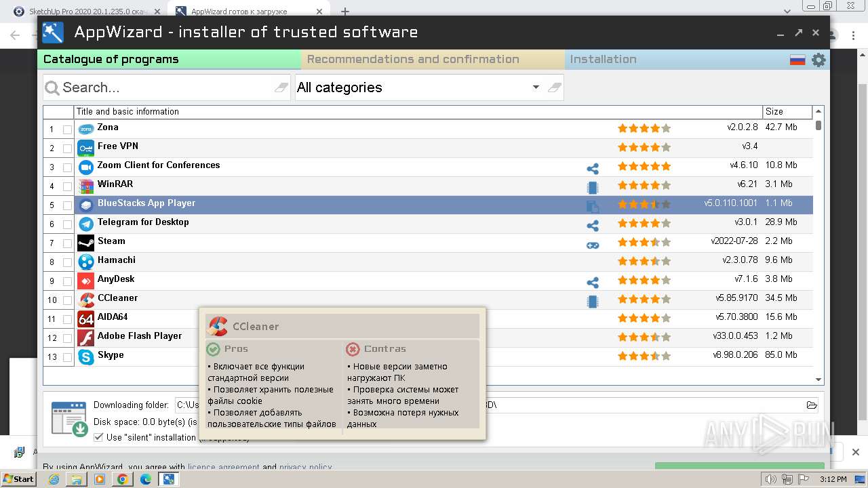This screenshot has width=868, height=488.
Task: Click the BlueStacks App Player icon
Action: pos(85,205)
